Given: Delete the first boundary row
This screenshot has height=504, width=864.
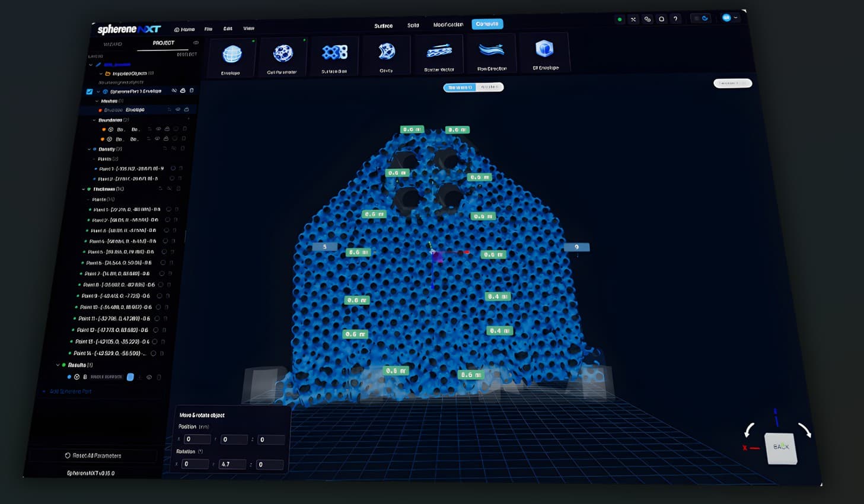Looking at the screenshot, I should click(184, 129).
